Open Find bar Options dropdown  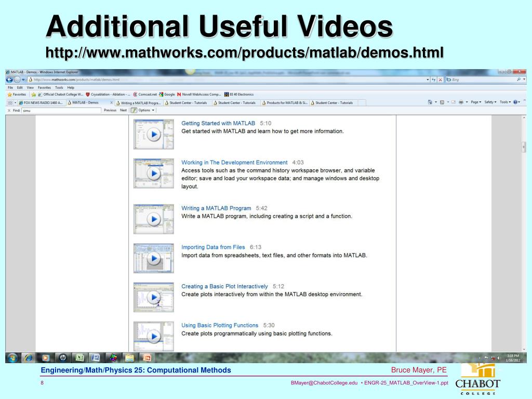coord(146,110)
